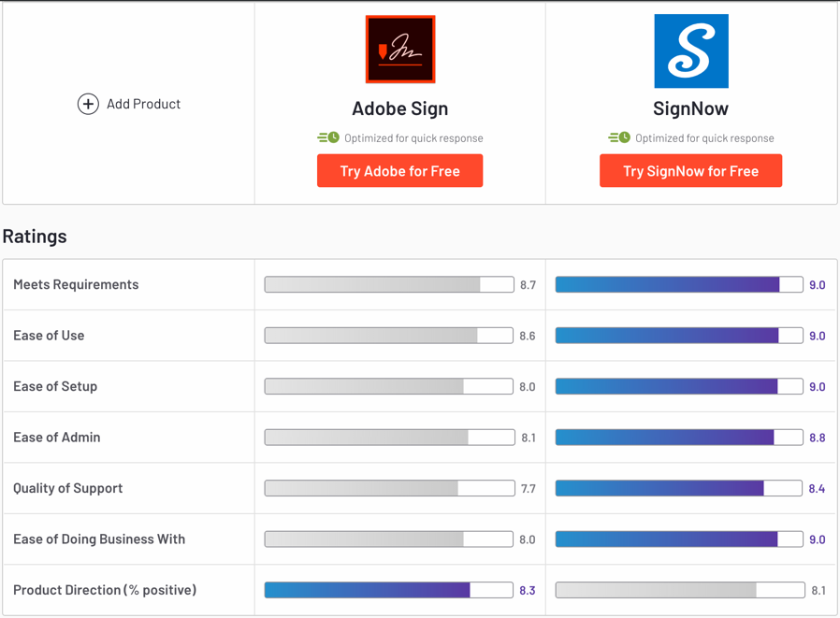Open the SignNow product name link
The width and height of the screenshot is (840, 618).
[x=691, y=108]
